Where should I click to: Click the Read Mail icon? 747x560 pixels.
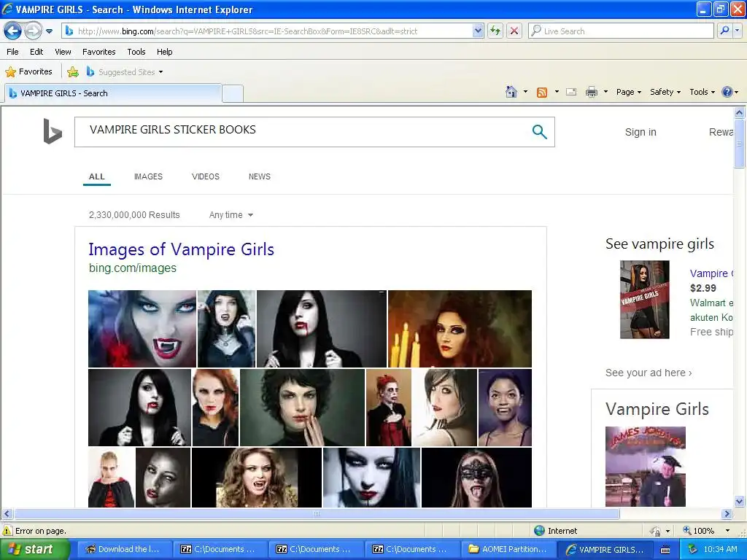[x=571, y=92]
